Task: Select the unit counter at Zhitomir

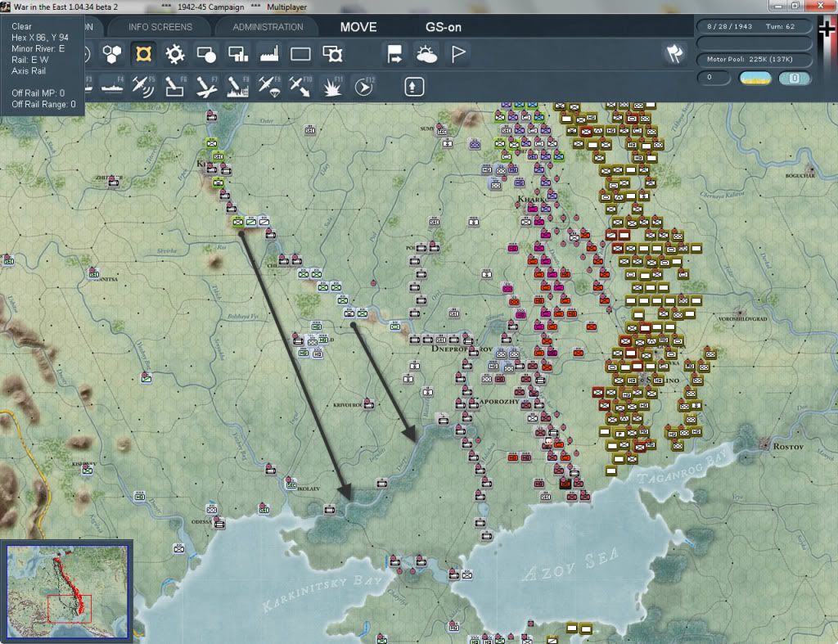Action: [113, 182]
